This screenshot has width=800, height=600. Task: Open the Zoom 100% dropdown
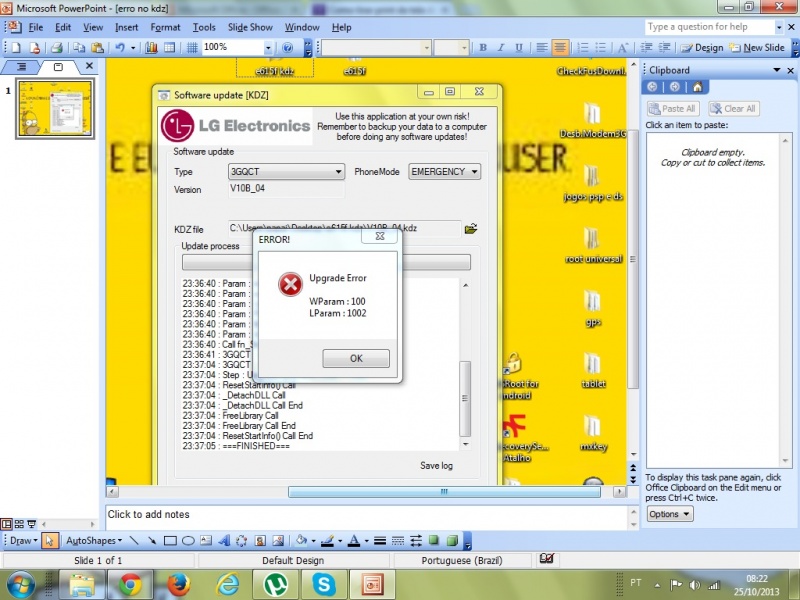point(268,48)
